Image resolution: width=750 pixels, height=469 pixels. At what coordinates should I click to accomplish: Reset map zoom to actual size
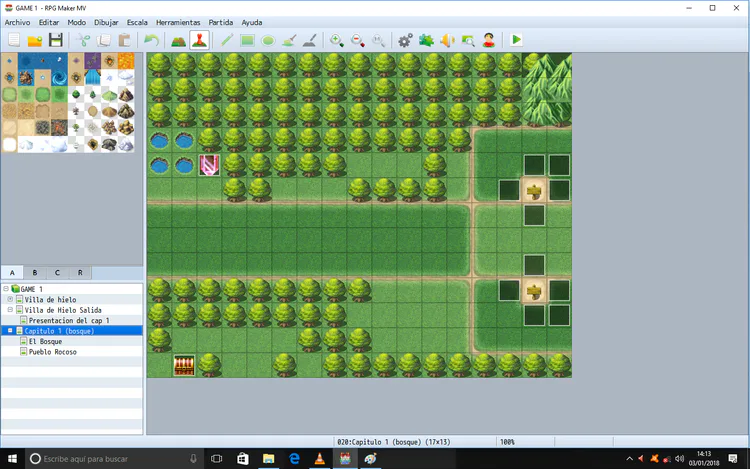[x=378, y=40]
